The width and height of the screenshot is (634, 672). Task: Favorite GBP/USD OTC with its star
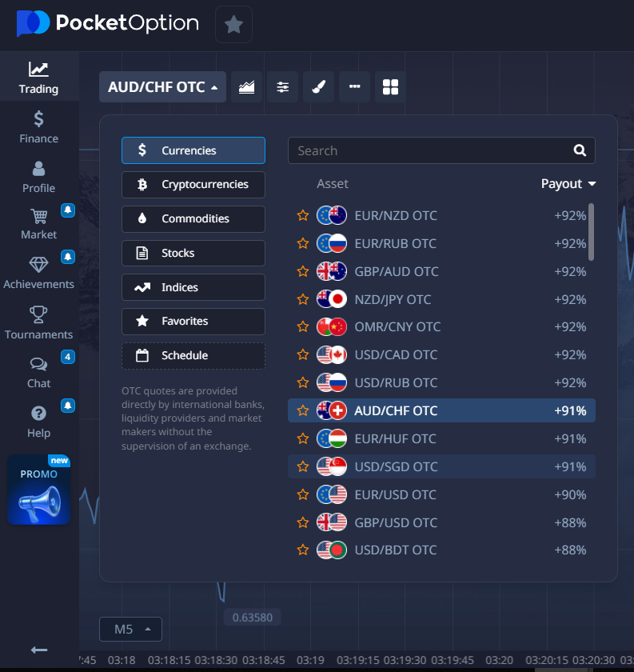(303, 523)
